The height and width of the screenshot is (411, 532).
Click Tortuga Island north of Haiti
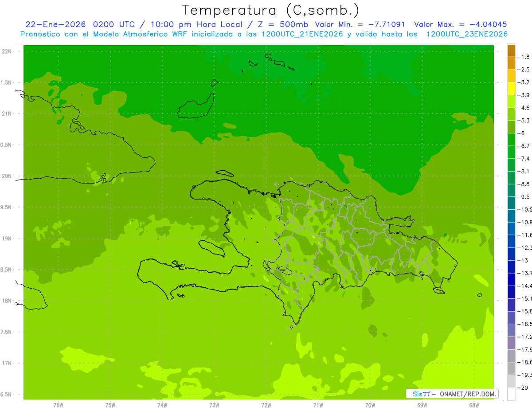click(x=225, y=173)
